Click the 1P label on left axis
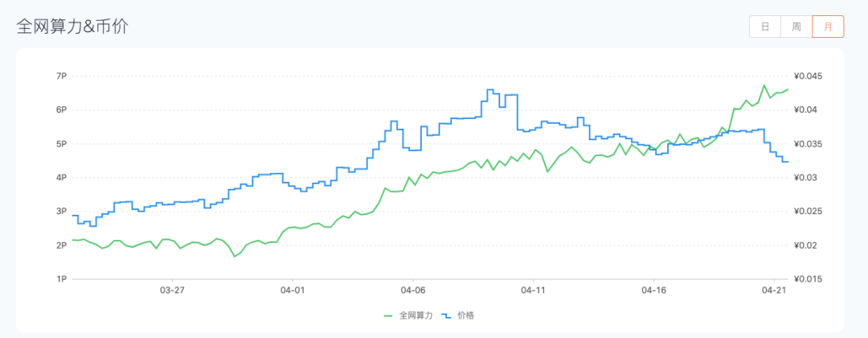Screen dimensions: 868x338 [x=62, y=279]
